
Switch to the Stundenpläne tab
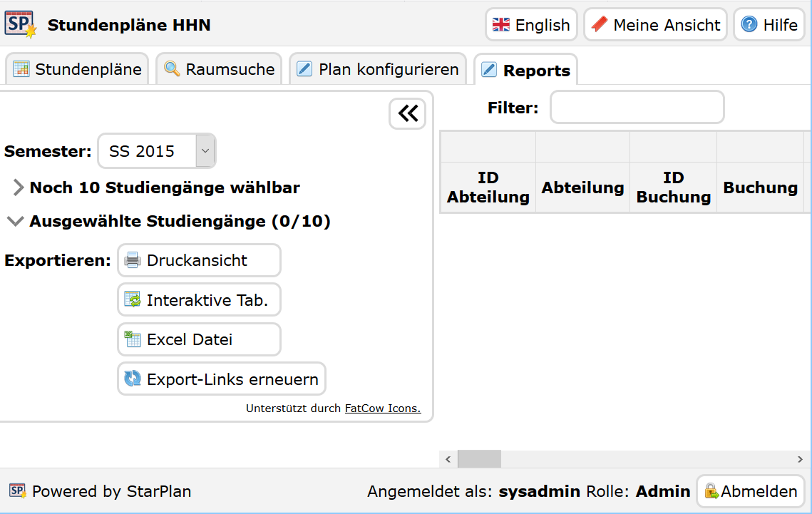tap(78, 69)
